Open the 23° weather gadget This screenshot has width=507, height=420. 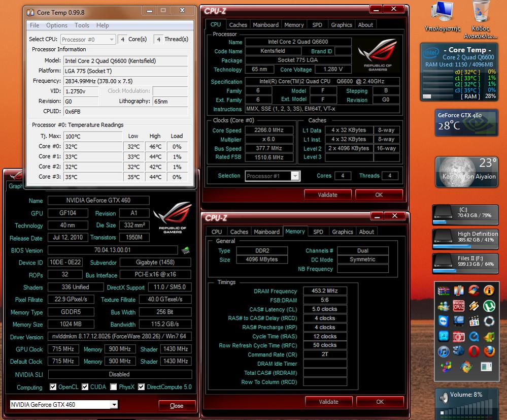(466, 172)
